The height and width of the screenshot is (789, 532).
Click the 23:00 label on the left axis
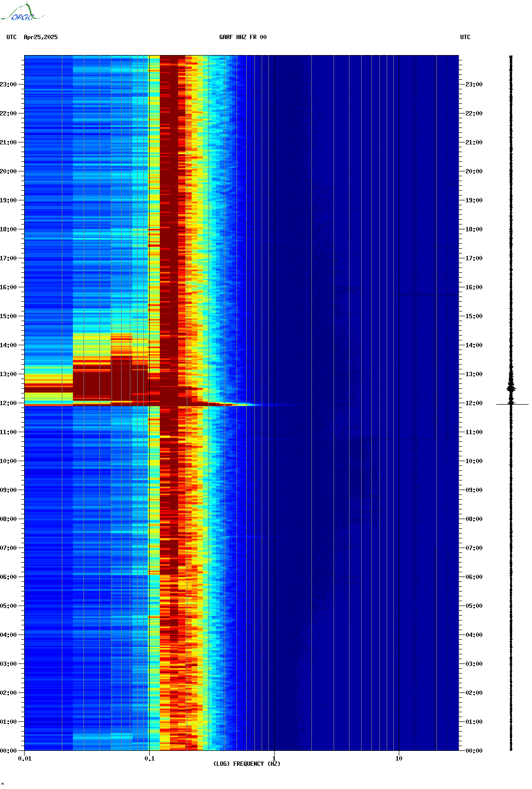(x=8, y=85)
